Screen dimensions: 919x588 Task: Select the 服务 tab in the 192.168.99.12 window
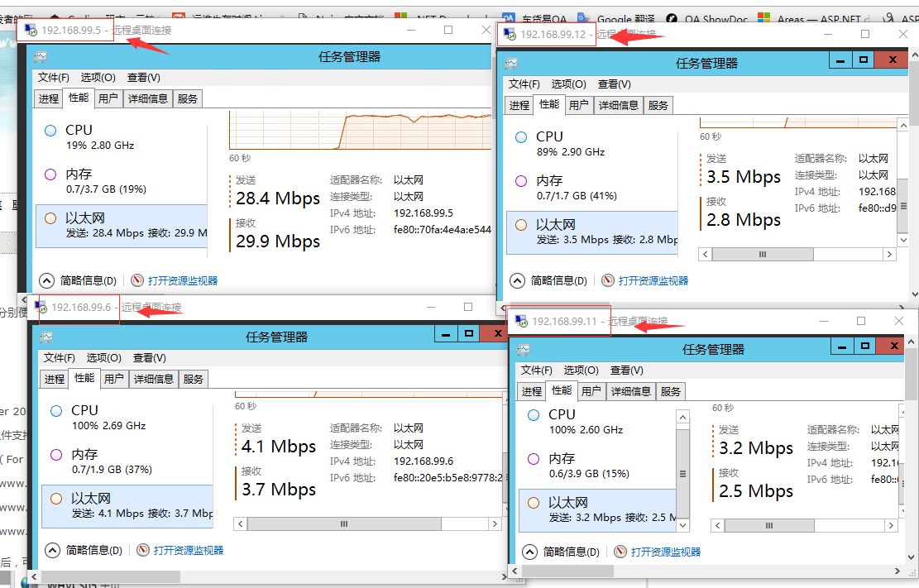pos(658,105)
